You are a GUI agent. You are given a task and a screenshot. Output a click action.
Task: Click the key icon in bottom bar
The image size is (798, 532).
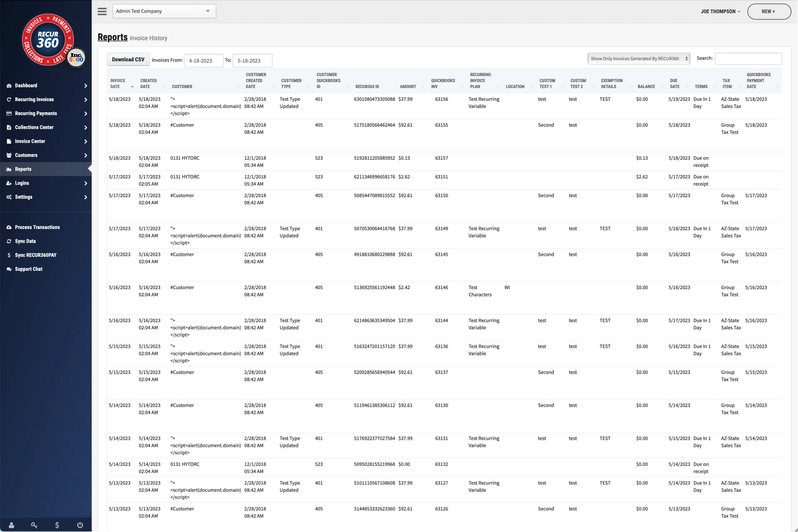point(34,525)
